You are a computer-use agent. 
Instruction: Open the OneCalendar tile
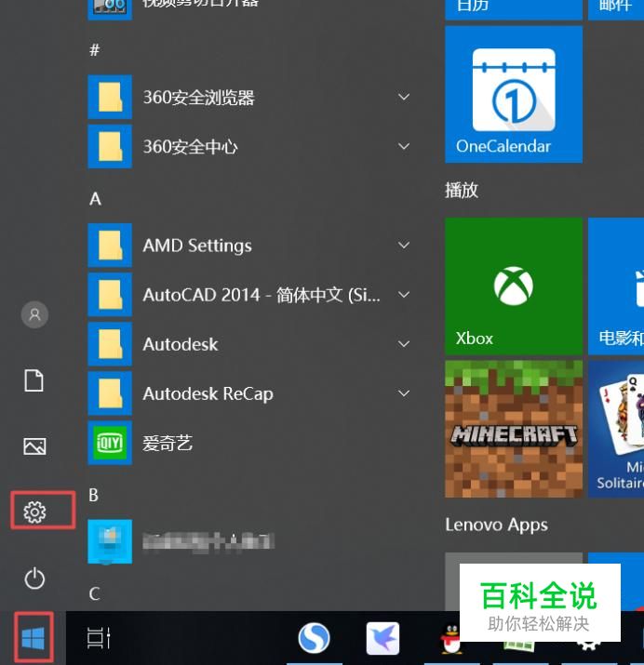pos(514,94)
